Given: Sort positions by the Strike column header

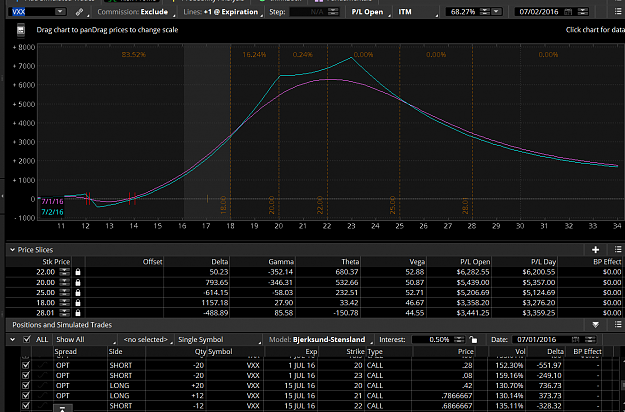Looking at the screenshot, I should 355,352.
